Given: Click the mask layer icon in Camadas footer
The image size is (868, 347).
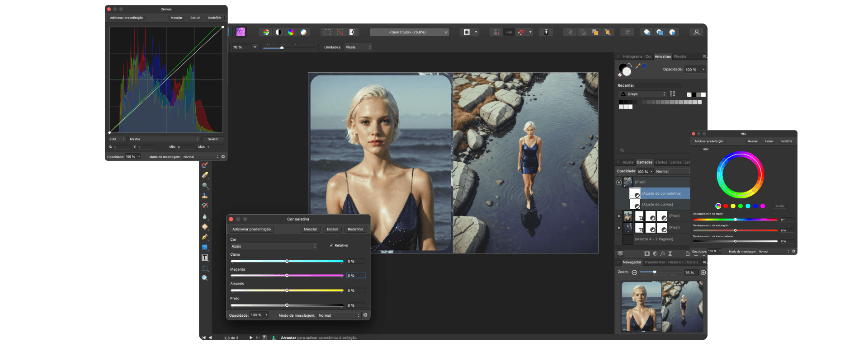Looking at the screenshot, I should click(x=647, y=253).
